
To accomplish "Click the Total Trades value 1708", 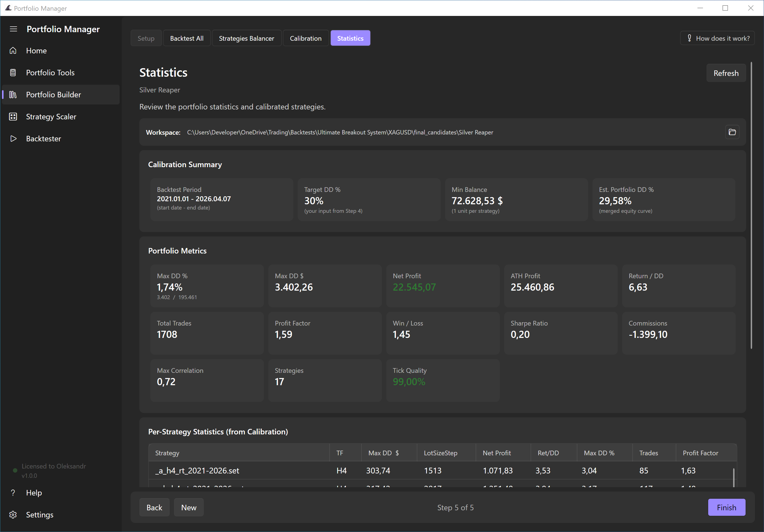I will (x=167, y=334).
